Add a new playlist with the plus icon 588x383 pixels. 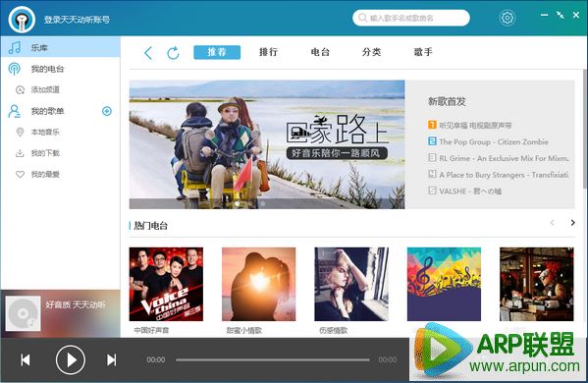(107, 111)
